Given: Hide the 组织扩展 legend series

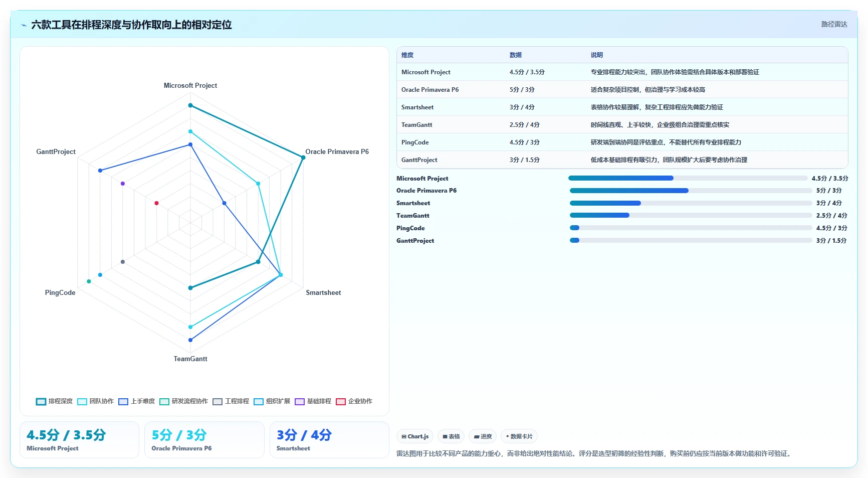Looking at the screenshot, I should click(272, 401).
